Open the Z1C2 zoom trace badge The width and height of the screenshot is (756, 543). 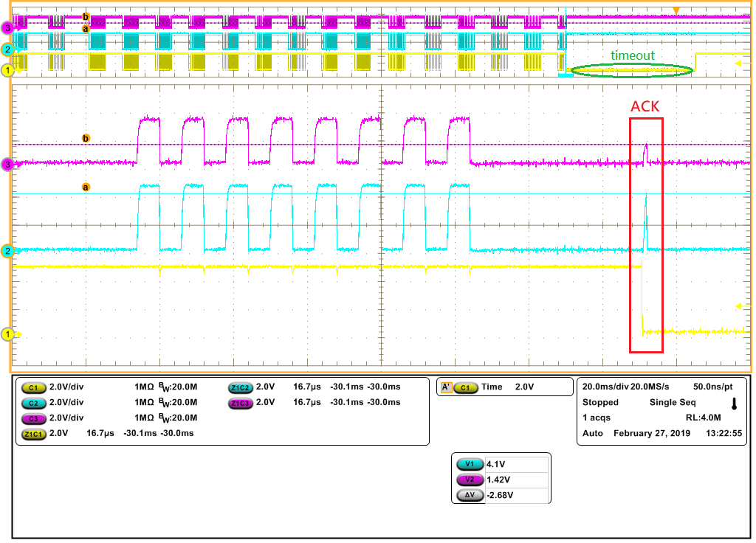pos(240,387)
